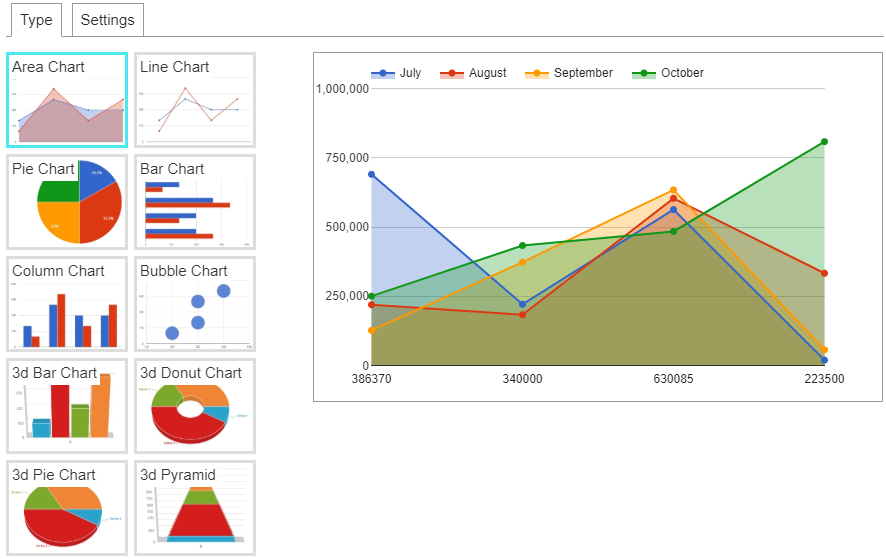Click the September legend item
Viewport: 886px width, 559px height.
point(569,73)
